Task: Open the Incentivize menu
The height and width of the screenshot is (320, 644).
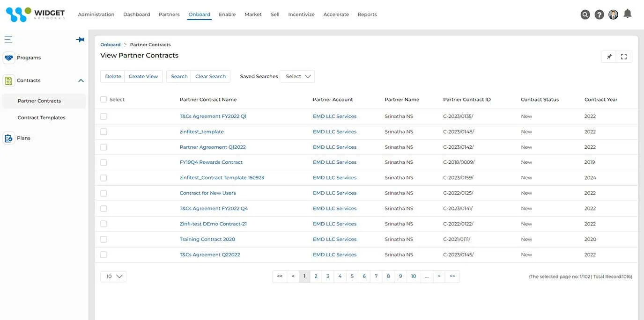Action: [301, 15]
